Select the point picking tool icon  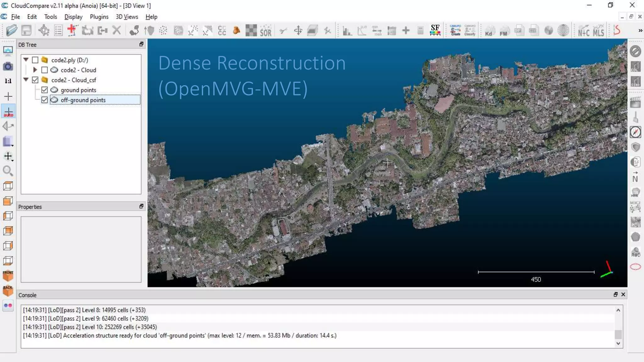(x=44, y=30)
